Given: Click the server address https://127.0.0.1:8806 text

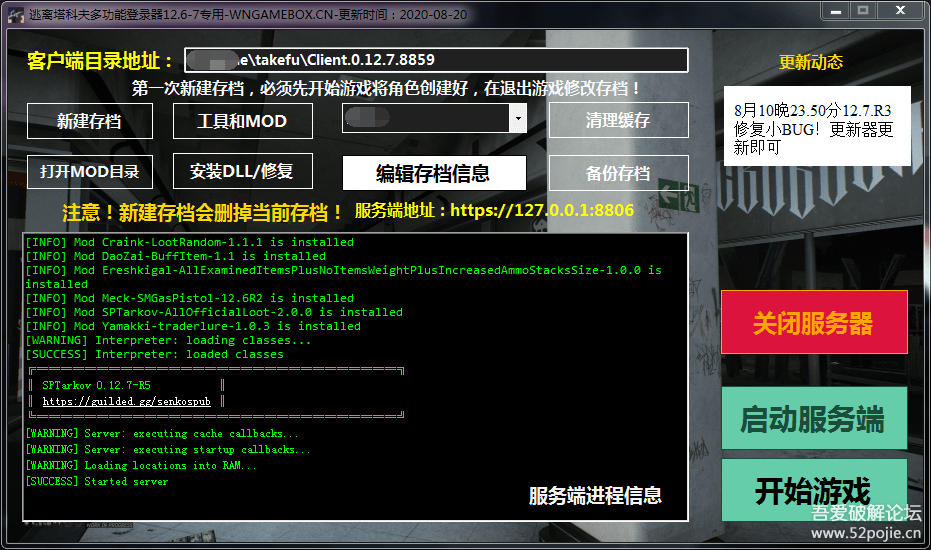Looking at the screenshot, I should point(542,211).
